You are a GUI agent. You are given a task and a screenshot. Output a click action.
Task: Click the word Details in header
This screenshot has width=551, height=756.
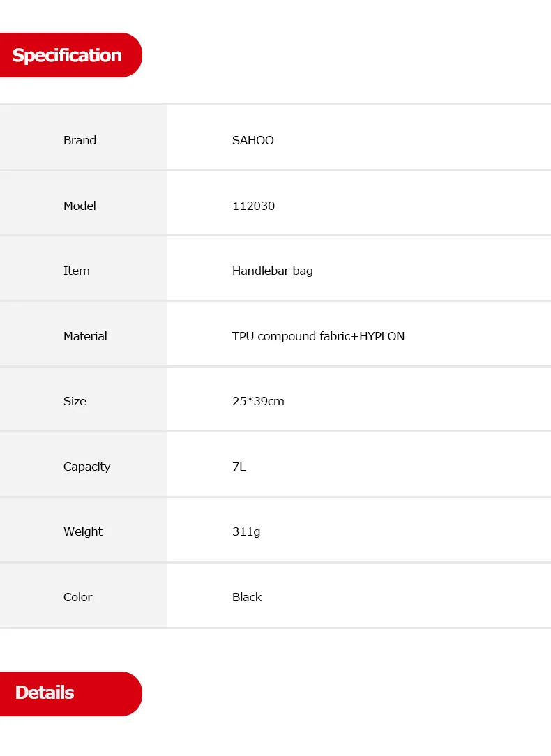[45, 693]
